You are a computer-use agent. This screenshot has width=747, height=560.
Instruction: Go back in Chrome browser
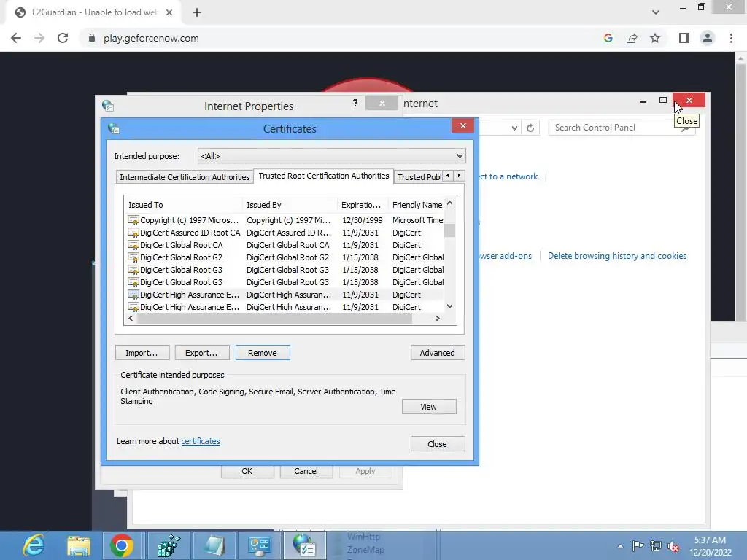[16, 38]
